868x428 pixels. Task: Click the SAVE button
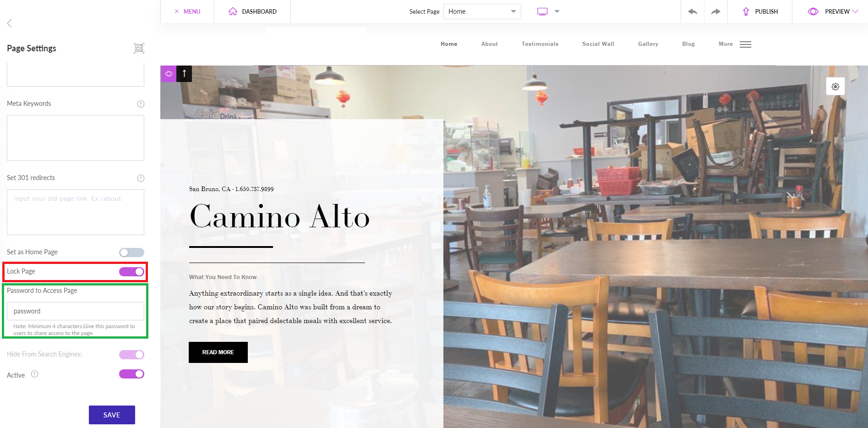click(x=112, y=415)
